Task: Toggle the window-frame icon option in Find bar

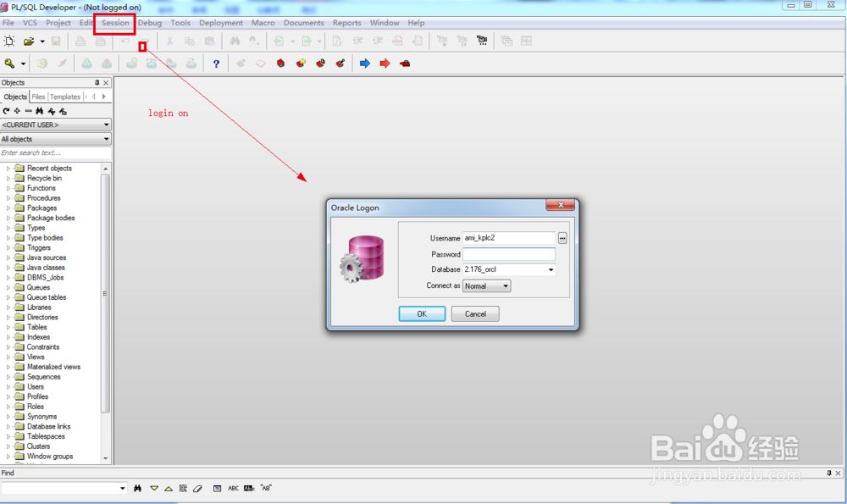Action: coord(217,489)
